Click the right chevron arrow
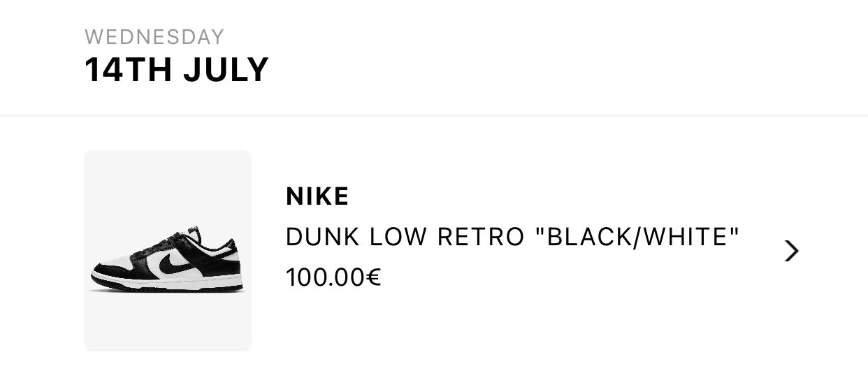868x385 pixels. 791,251
